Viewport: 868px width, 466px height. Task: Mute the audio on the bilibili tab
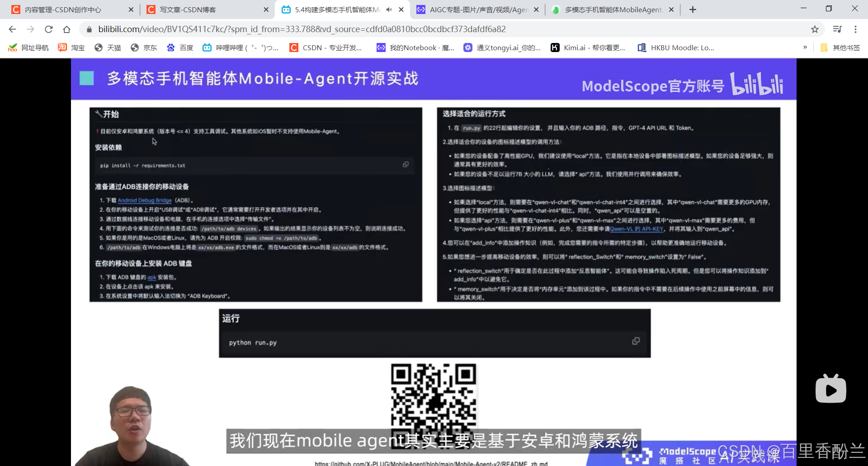click(389, 10)
